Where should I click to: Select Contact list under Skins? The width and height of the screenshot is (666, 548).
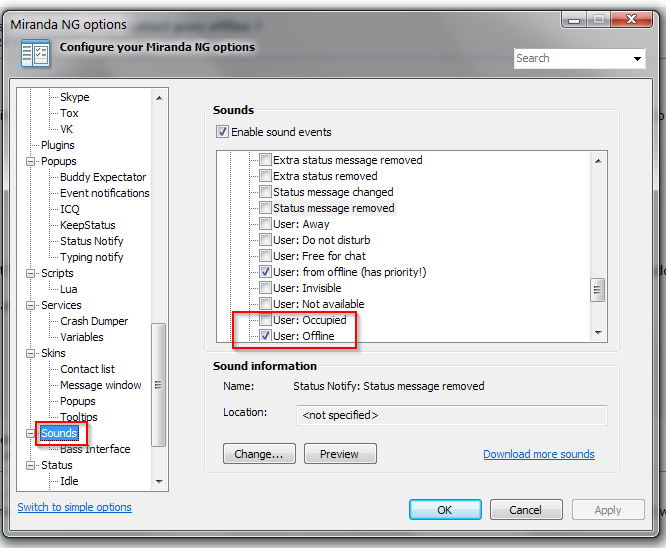(87, 369)
